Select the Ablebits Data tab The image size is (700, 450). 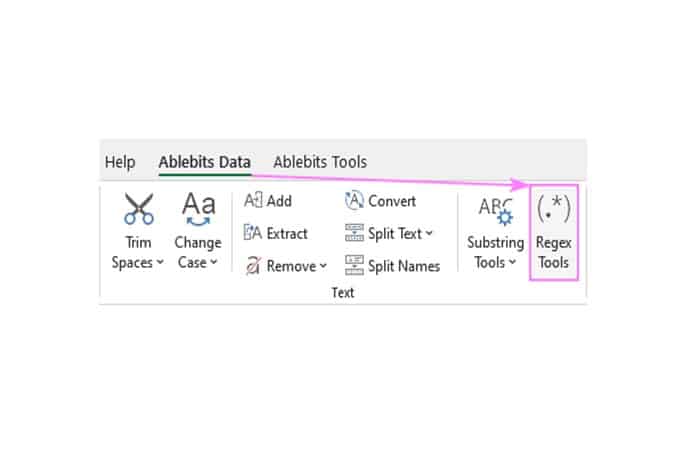[204, 162]
